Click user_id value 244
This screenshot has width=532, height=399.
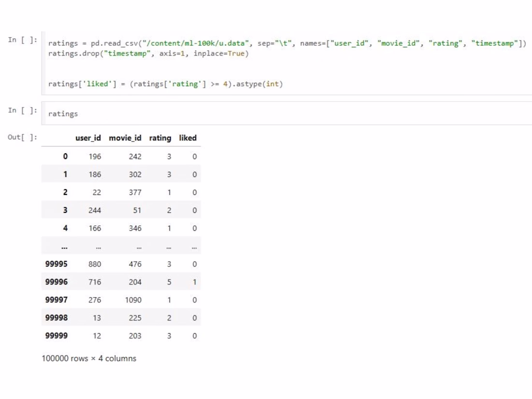coord(95,210)
